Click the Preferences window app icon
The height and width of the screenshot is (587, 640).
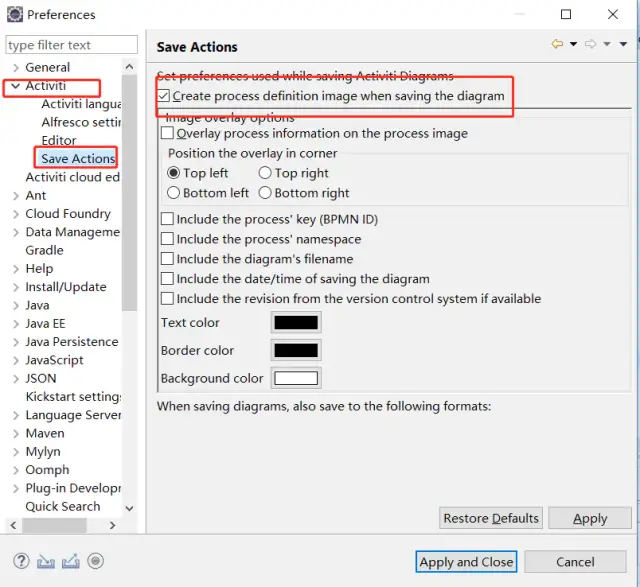point(15,14)
